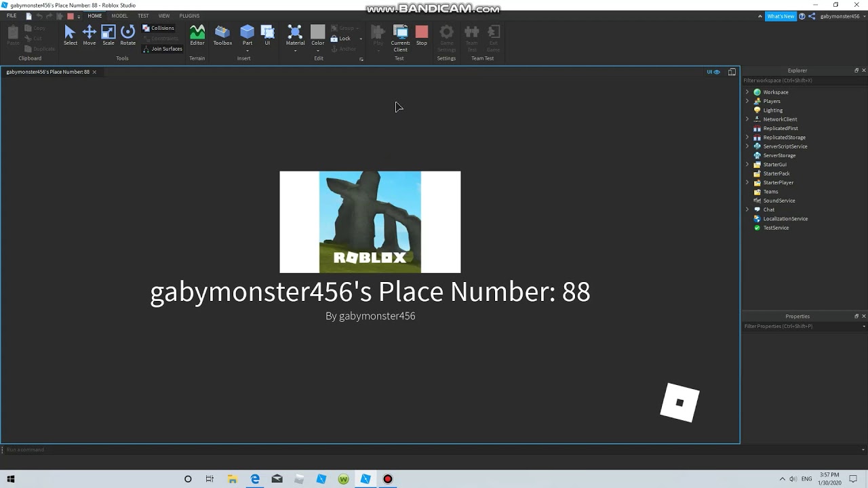The image size is (868, 488).
Task: Click the UI insert icon
Action: coord(267,32)
